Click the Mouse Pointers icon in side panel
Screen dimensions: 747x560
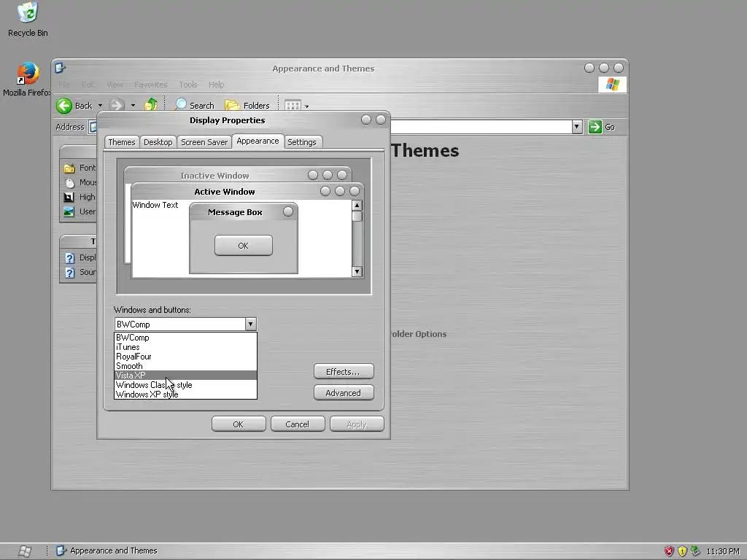pyautogui.click(x=69, y=183)
